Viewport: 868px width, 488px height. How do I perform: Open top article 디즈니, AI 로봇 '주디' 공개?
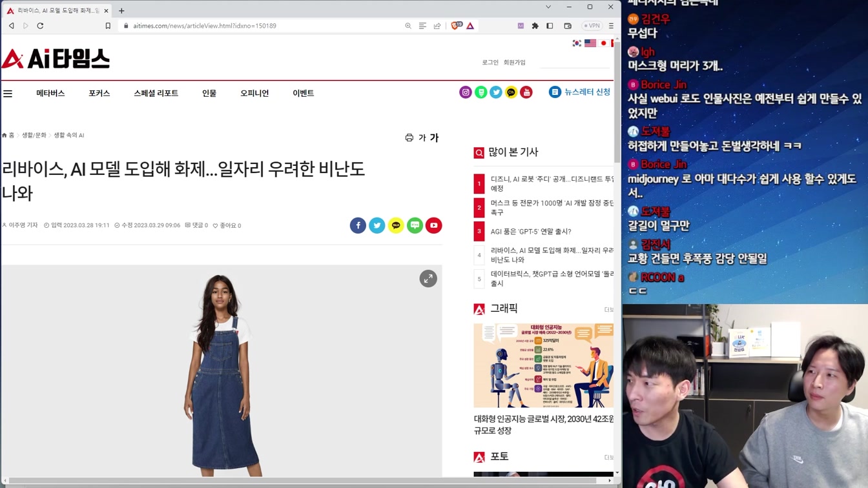coord(552,183)
